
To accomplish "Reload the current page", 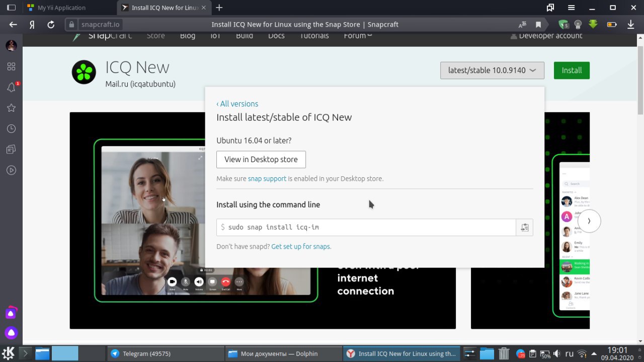I will 51,24.
